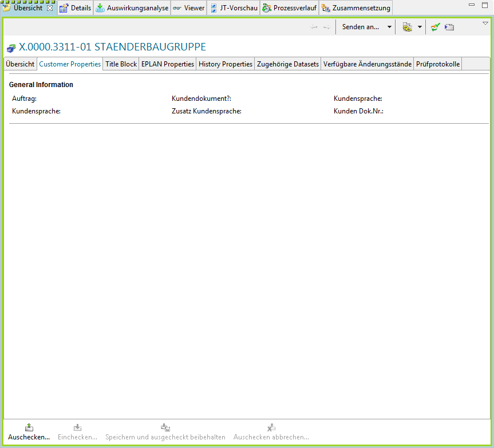
Task: Open the EPLAN Properties tab
Action: point(168,64)
